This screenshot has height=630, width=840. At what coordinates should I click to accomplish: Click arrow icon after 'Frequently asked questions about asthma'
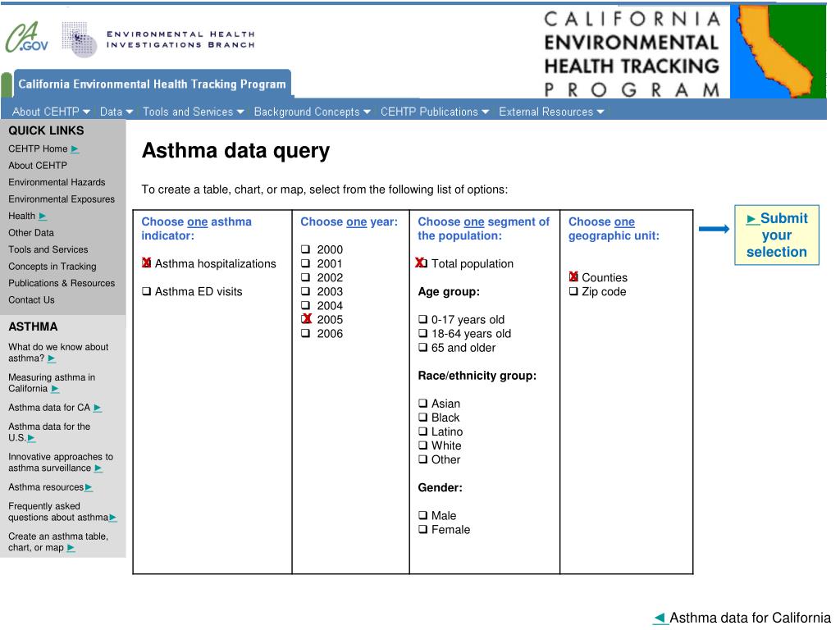113,518
